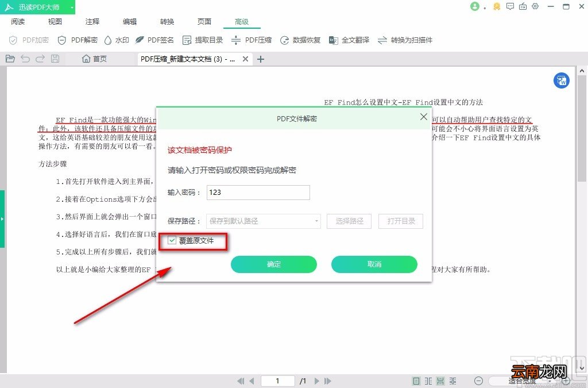Screen dimensions: 588x388
Task: Click the open file folder icon
Action: (10, 59)
